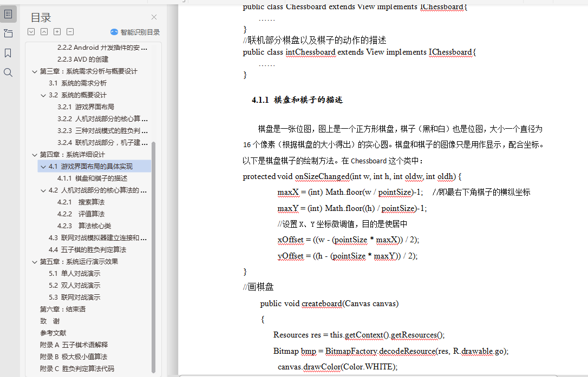Screen dimensions: 588x377
Task: Click the onSizeChanged method line
Action: click(352, 176)
